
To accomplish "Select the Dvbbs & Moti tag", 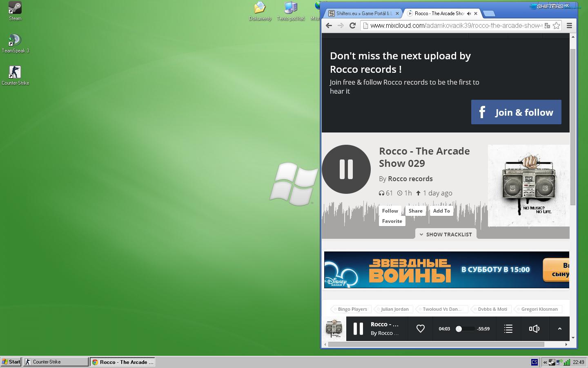I will pos(491,309).
